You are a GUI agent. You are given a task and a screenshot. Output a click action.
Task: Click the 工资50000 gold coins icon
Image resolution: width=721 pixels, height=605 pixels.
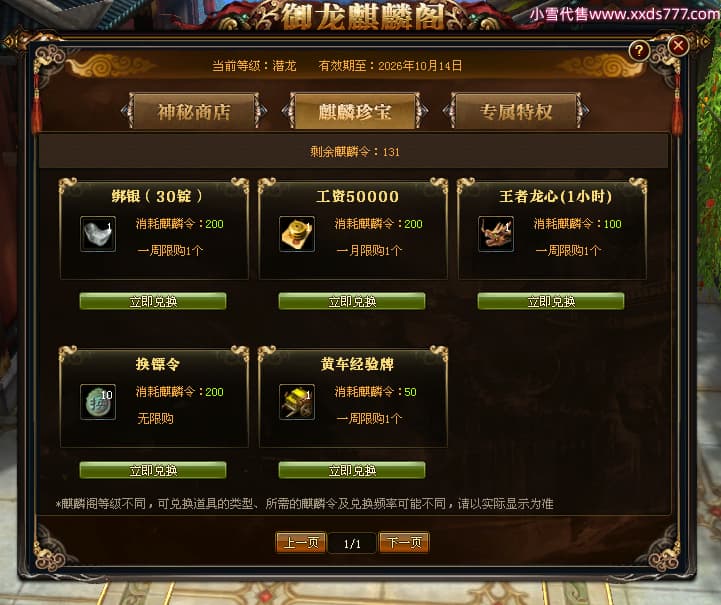click(297, 234)
